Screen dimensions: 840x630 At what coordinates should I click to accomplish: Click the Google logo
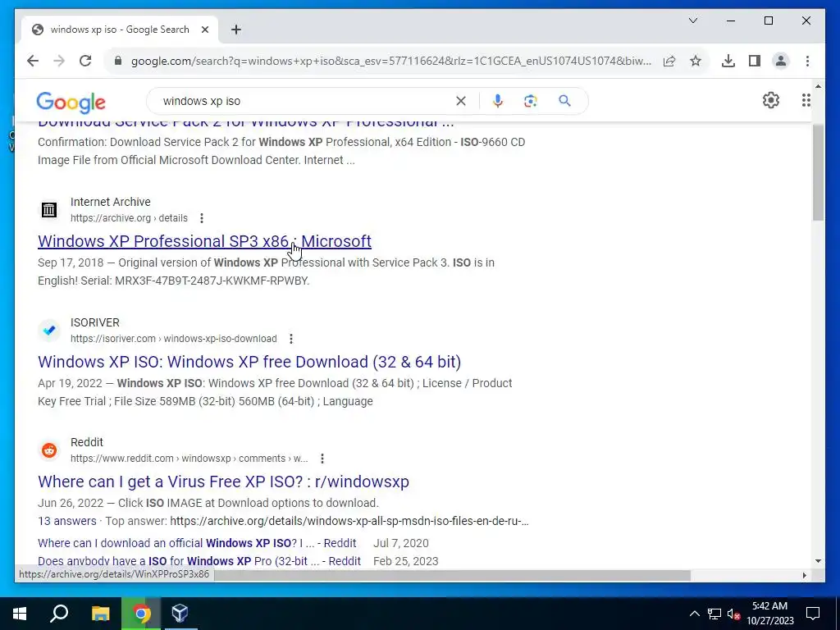tap(71, 103)
